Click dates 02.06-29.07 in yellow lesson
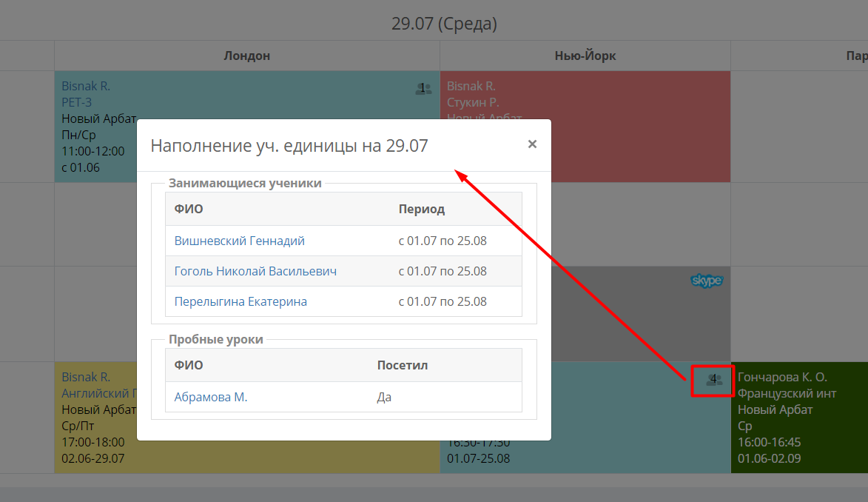 pyautogui.click(x=93, y=459)
